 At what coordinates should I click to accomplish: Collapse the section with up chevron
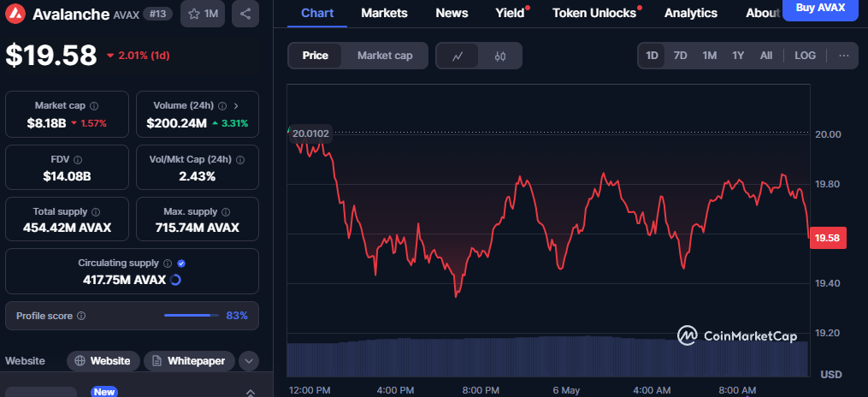[x=250, y=392]
